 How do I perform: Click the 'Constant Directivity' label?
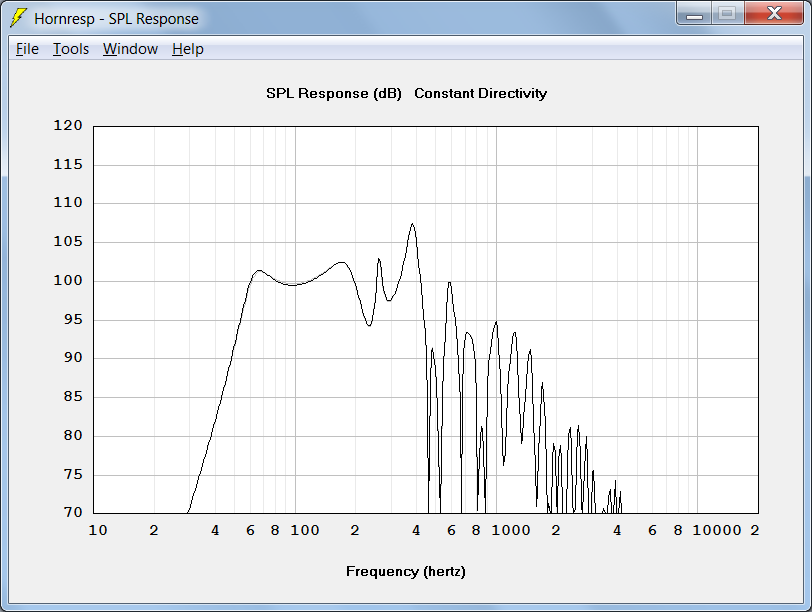(481, 94)
